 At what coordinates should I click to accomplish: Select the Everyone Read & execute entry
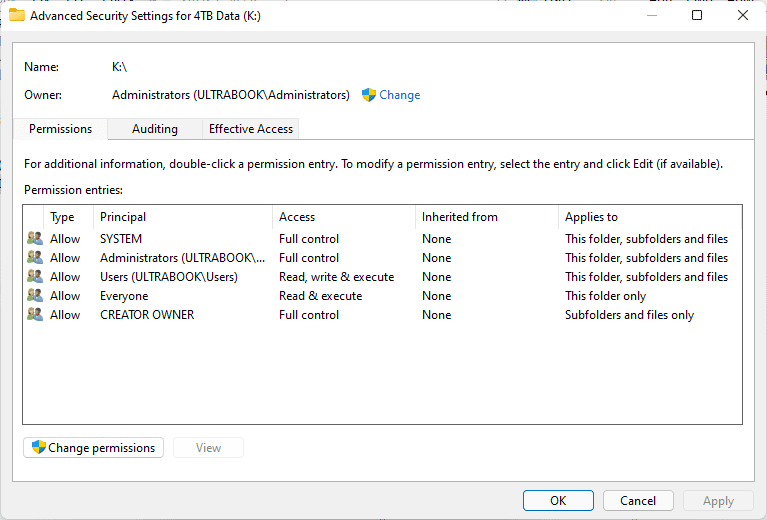(x=382, y=296)
